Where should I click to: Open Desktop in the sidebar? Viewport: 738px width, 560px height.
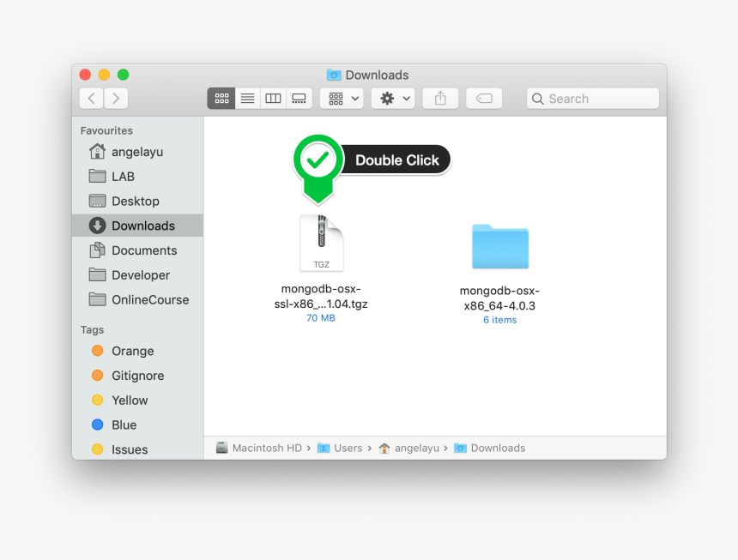click(x=137, y=202)
